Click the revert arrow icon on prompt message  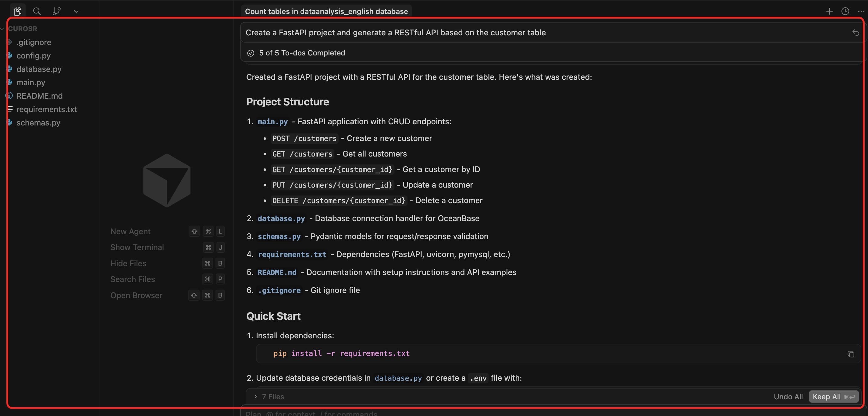pos(856,32)
